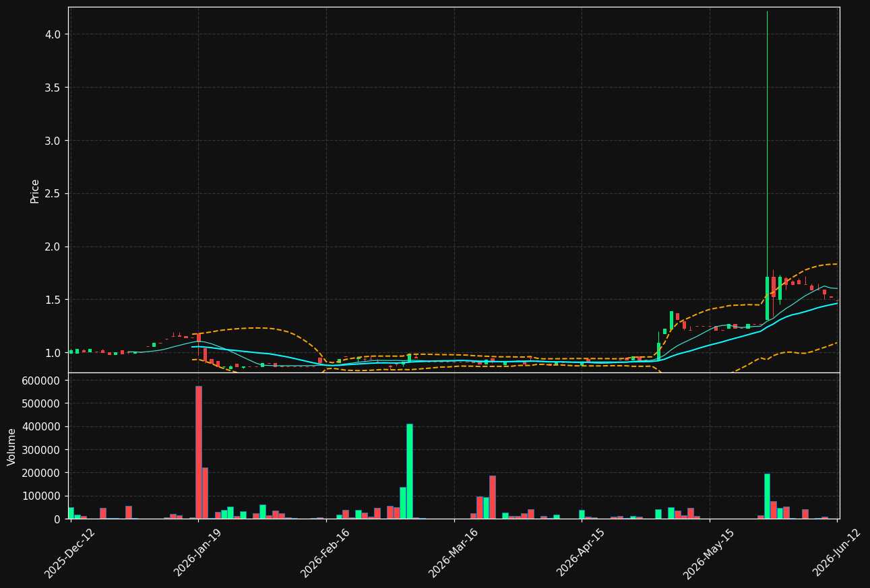This screenshot has height=588, width=870.
Task: Click the Price axis title
Action: click(x=35, y=191)
